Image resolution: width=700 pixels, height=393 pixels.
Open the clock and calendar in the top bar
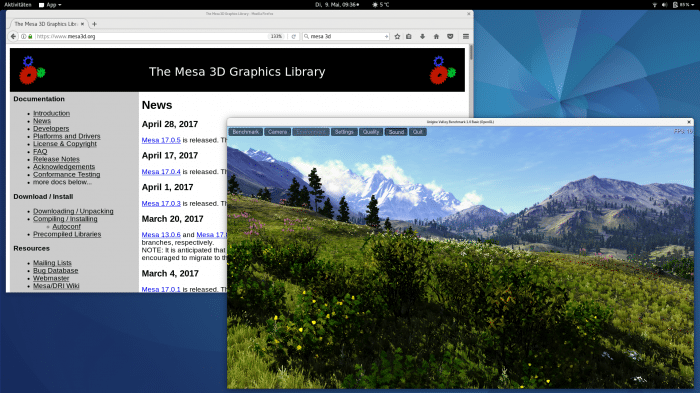[337, 5]
